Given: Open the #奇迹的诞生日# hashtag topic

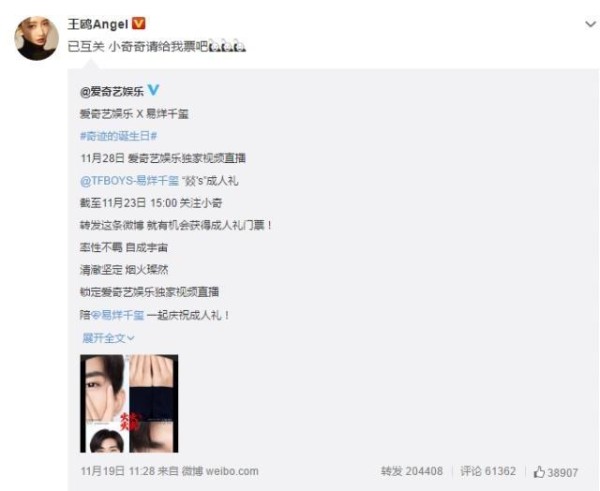Looking at the screenshot, I should pos(119,136).
